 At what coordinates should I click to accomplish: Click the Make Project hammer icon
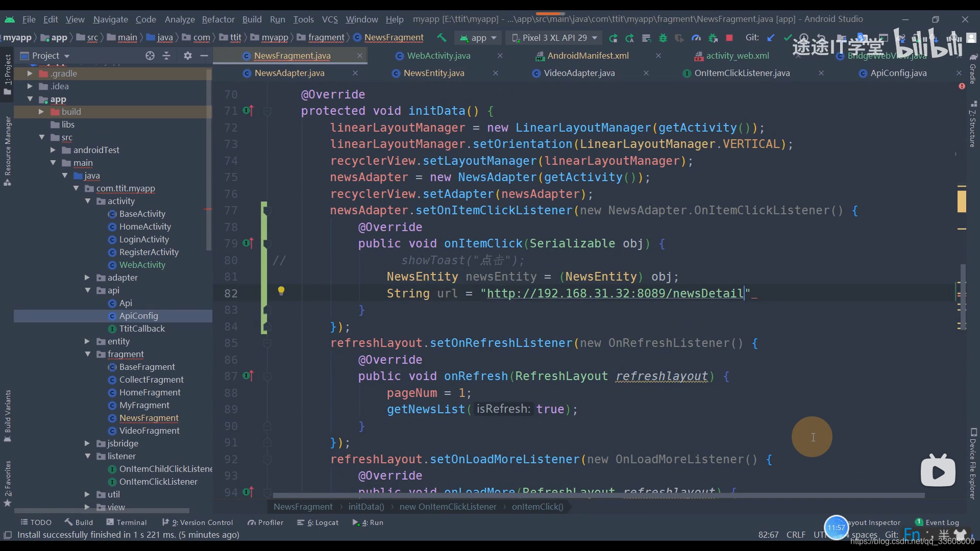pos(442,38)
